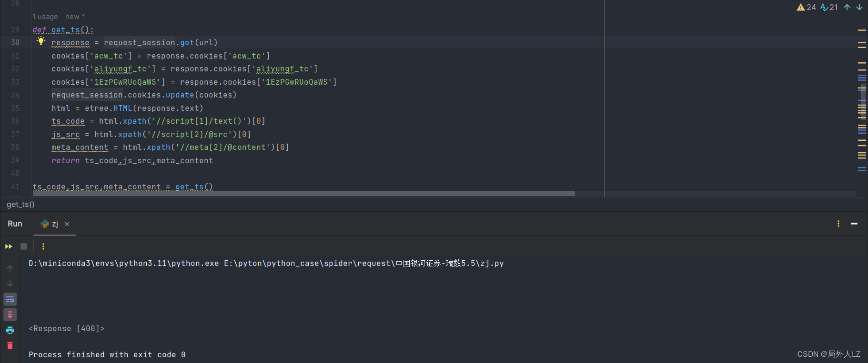Click the '1 usage' inlay hint
Viewport: 868px width, 363px height.
(45, 17)
